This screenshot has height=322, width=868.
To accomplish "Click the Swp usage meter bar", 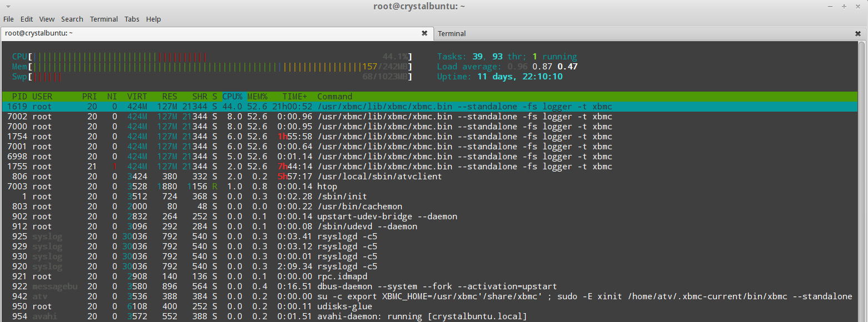I will point(212,77).
